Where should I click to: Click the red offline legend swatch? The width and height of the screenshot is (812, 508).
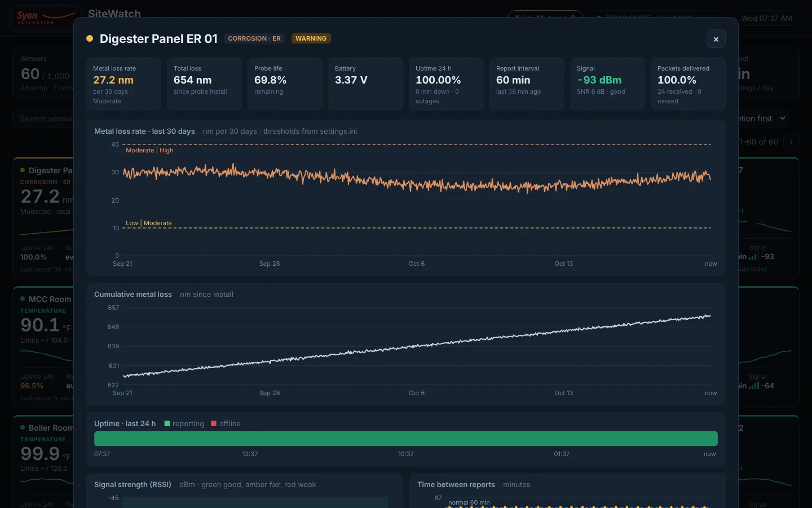[x=214, y=424]
